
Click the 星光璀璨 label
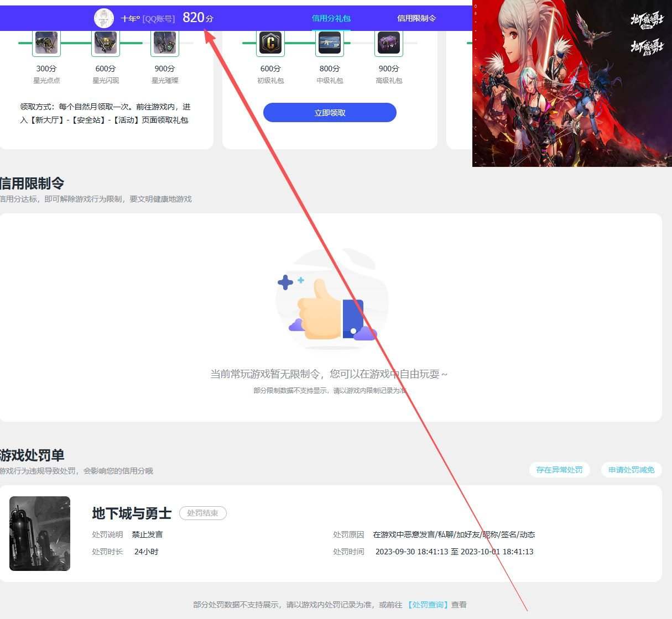click(165, 80)
